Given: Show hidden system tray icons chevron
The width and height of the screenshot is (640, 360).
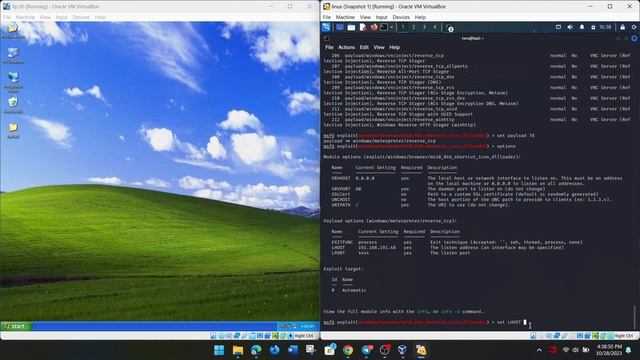Looking at the screenshot, I should [539, 350].
